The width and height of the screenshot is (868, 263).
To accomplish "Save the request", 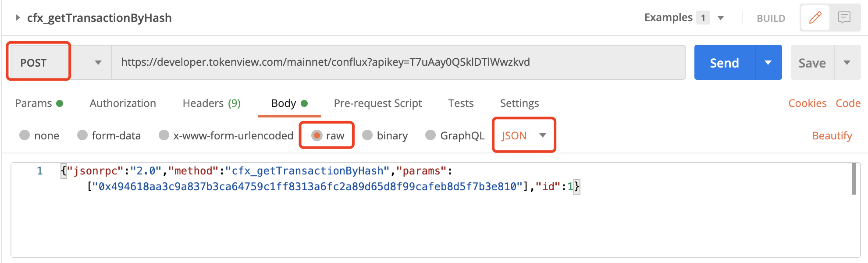I will [x=812, y=63].
